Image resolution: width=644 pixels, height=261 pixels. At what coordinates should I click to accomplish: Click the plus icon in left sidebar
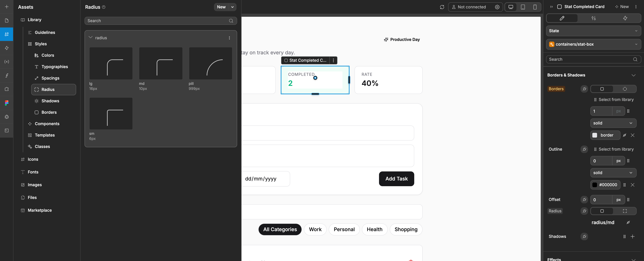pos(7,7)
